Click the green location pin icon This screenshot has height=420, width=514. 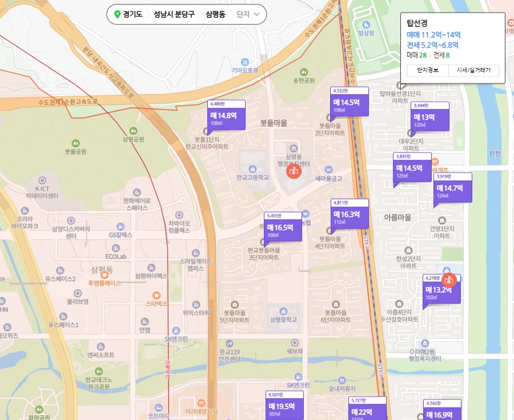point(117,14)
